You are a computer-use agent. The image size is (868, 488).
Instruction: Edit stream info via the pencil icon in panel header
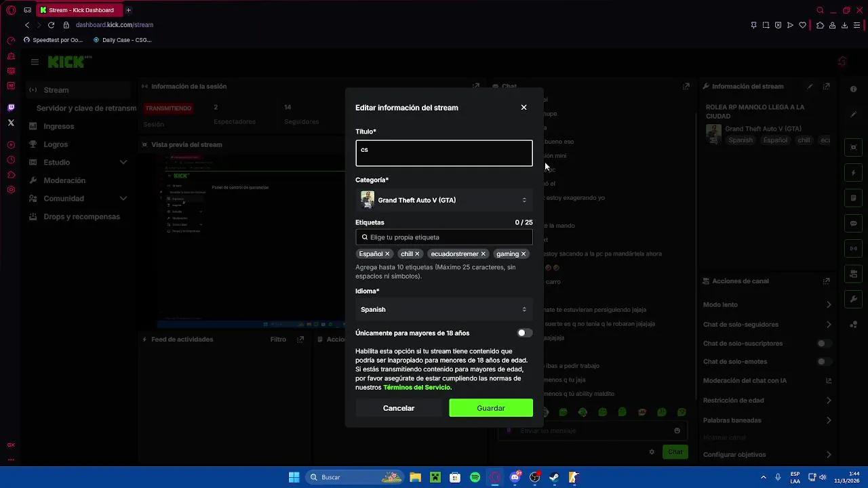(810, 87)
